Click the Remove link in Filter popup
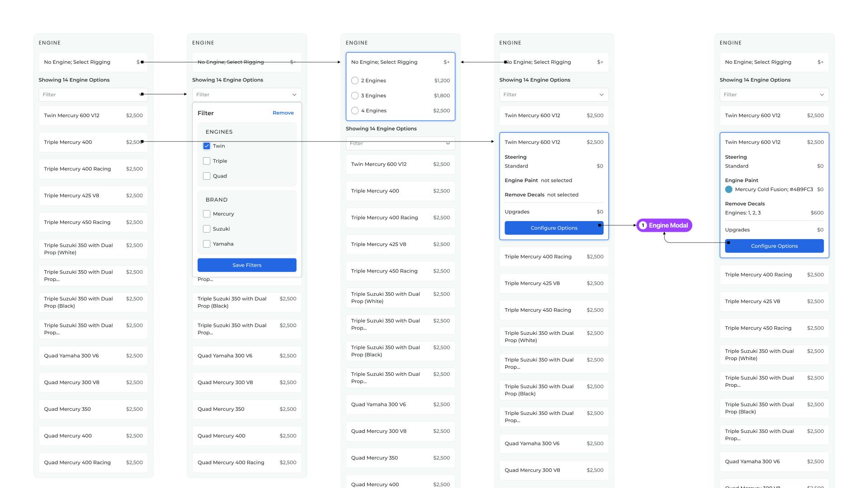868x488 pixels. [x=283, y=113]
